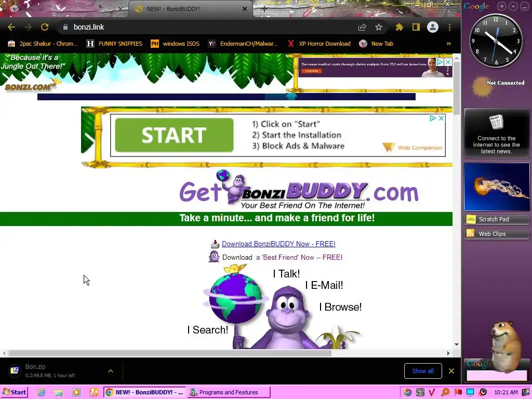The image size is (532, 399).
Task: Click the magnifier tray icon
Action: 445,392
